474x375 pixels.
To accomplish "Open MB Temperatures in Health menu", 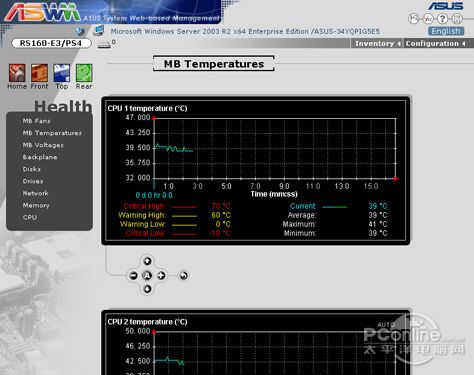I will (52, 133).
